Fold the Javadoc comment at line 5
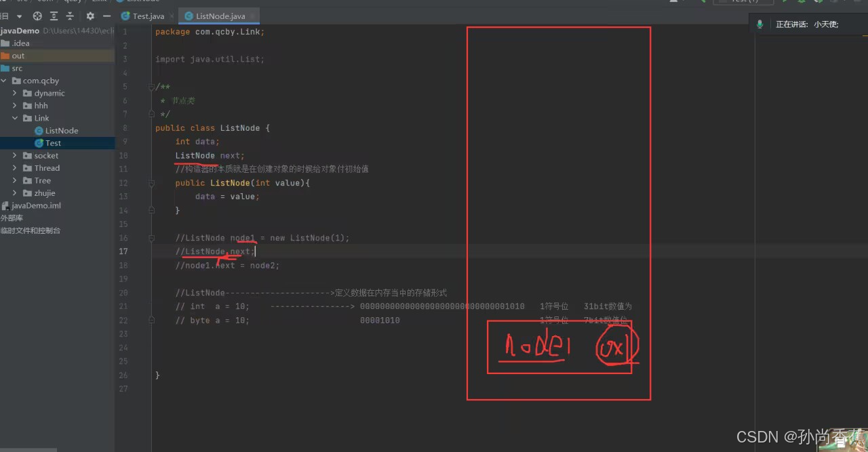The height and width of the screenshot is (452, 868). pyautogui.click(x=152, y=87)
